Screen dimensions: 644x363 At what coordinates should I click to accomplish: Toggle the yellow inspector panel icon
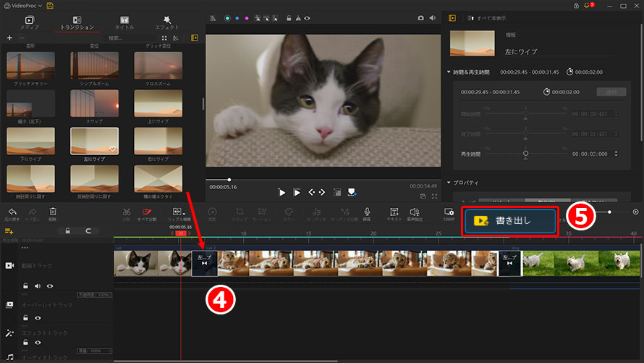452,18
